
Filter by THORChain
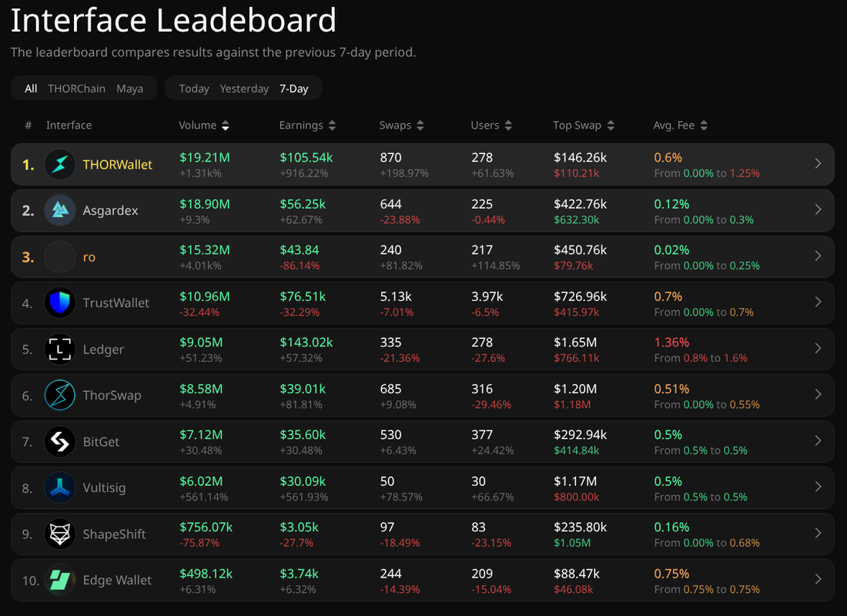(x=77, y=89)
